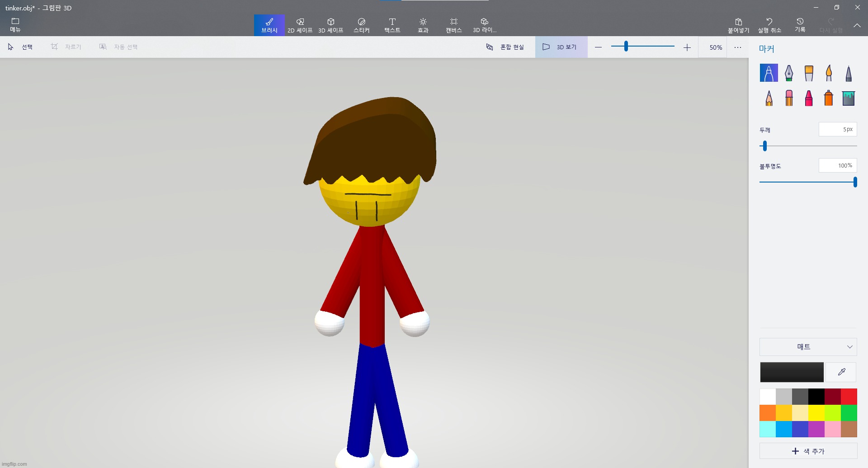Click the 불투명도 opacity value field
Screen dimensions: 868x468
[838, 165]
